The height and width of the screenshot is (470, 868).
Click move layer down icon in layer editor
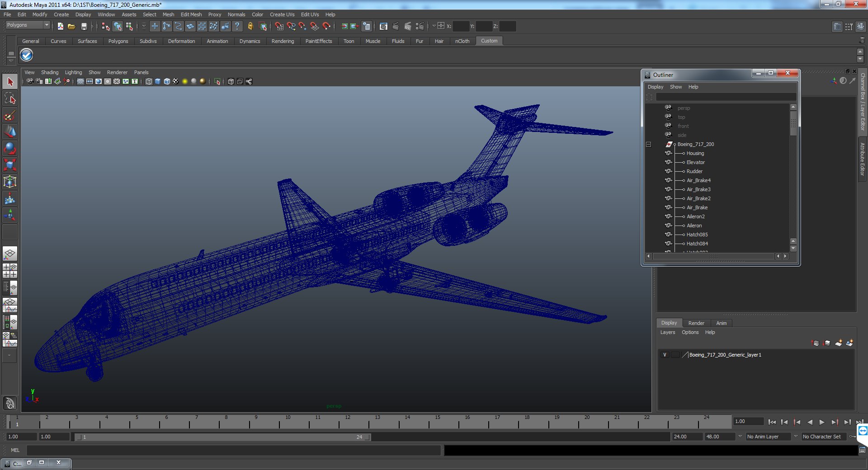[827, 343]
